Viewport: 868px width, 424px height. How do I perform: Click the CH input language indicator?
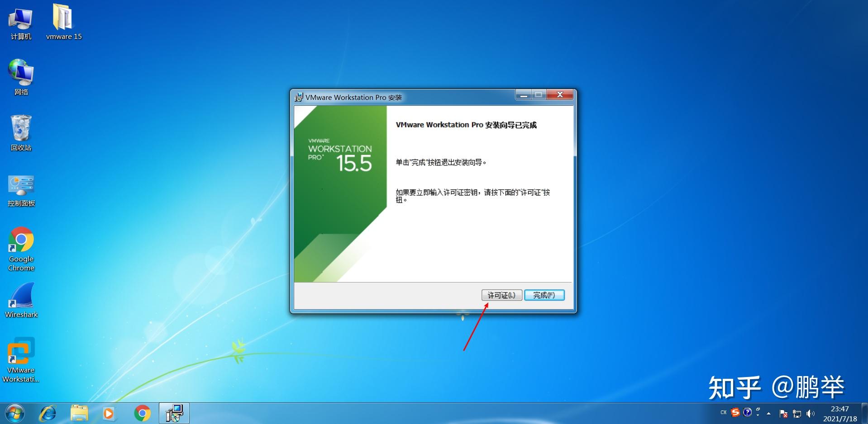pos(723,412)
